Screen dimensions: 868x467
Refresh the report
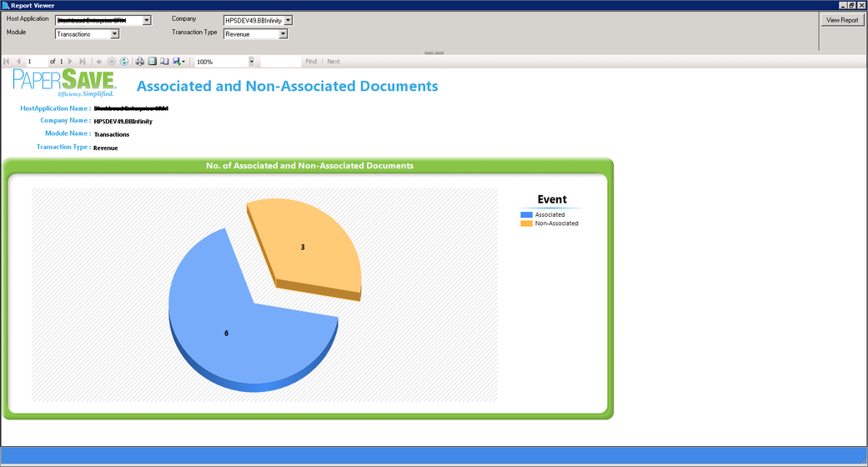124,62
